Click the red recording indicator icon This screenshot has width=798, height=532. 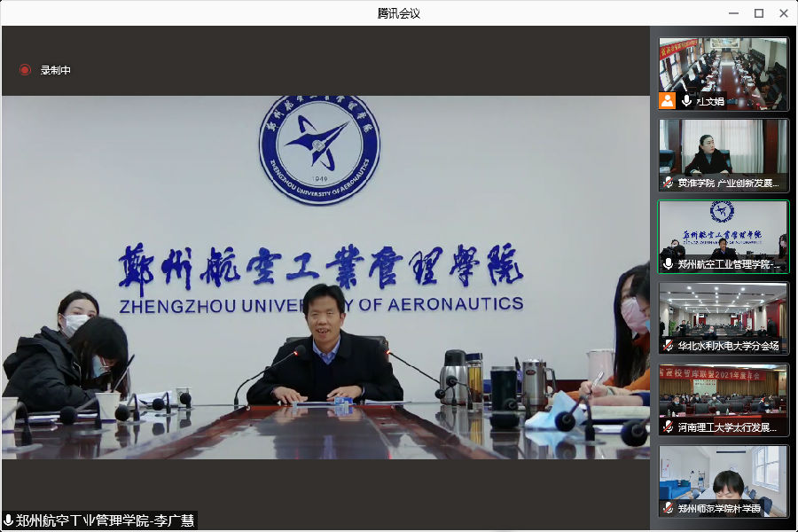click(25, 70)
